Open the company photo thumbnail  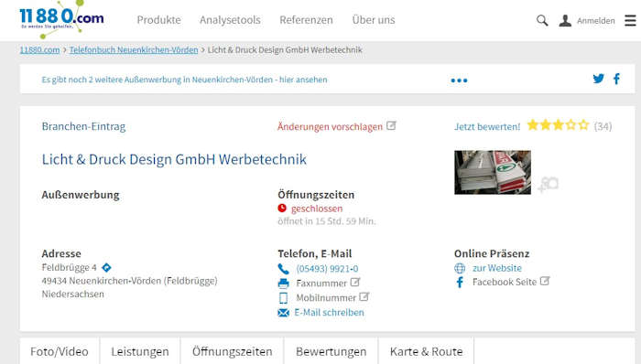click(493, 172)
